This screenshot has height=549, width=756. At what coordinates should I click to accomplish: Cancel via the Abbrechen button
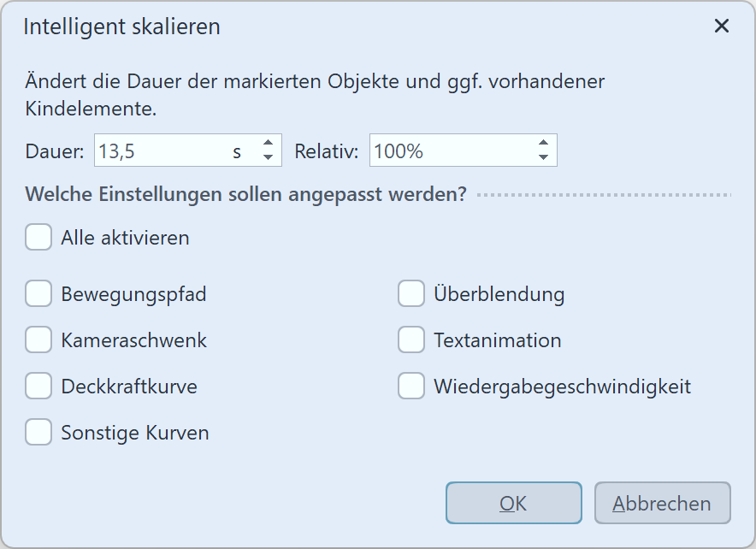[x=662, y=503]
